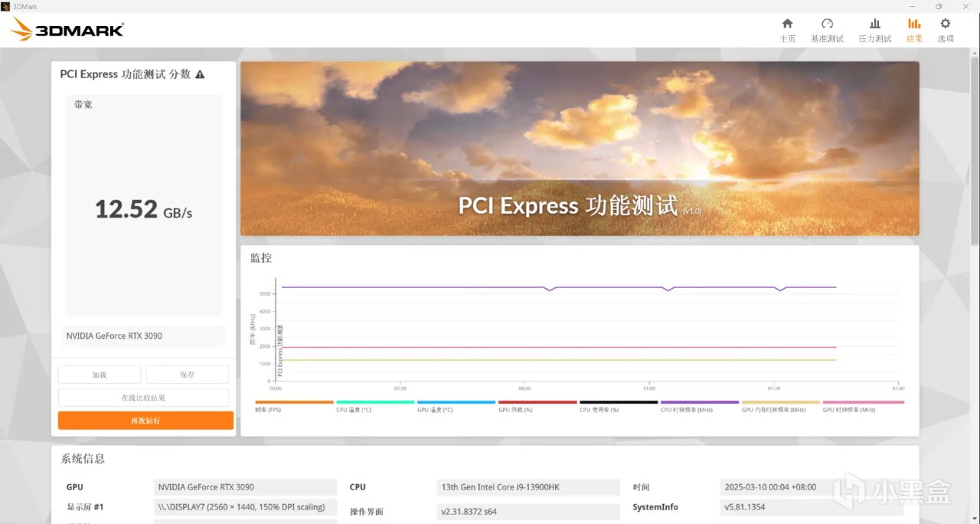980x524 pixels.
Task: Open the 选项 options gear
Action: click(946, 31)
